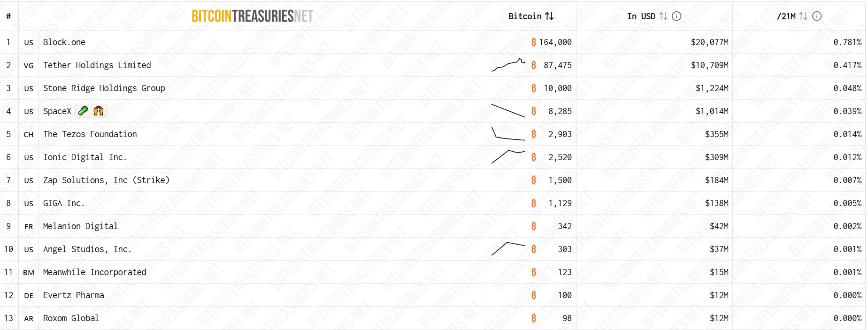Click the info icon beside /21M header
This screenshot has height=330, width=868.
(816, 15)
